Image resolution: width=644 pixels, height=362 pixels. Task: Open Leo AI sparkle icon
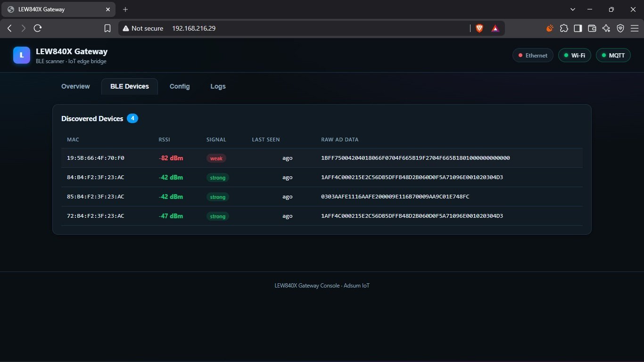click(x=606, y=28)
